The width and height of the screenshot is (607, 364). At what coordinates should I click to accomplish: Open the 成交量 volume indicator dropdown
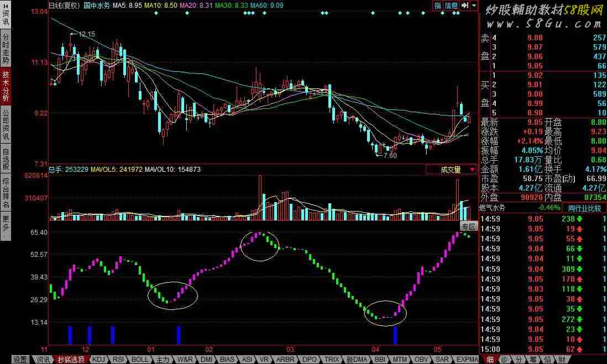click(451, 170)
